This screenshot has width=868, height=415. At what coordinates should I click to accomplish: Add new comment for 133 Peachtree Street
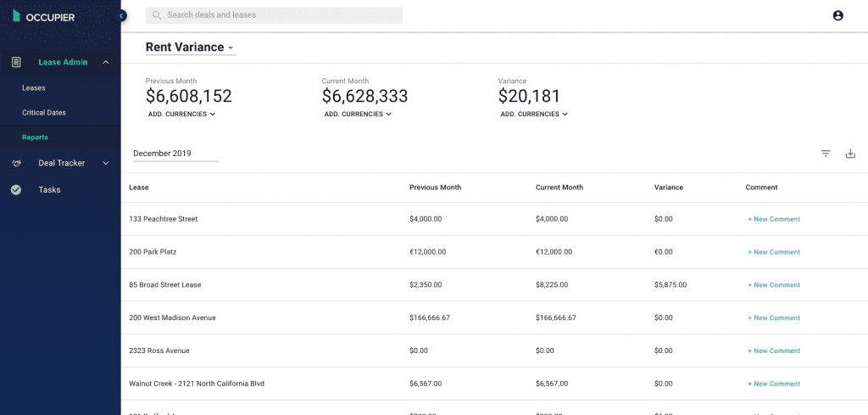[x=774, y=220]
